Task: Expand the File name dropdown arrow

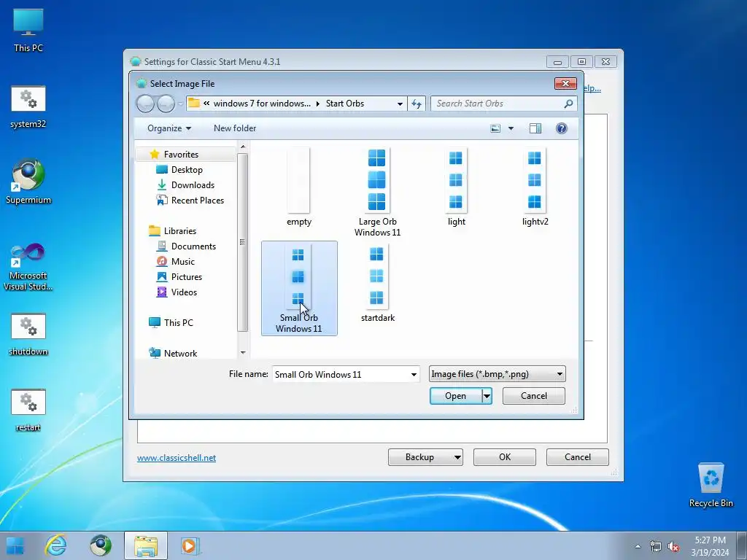Action: pyautogui.click(x=414, y=374)
